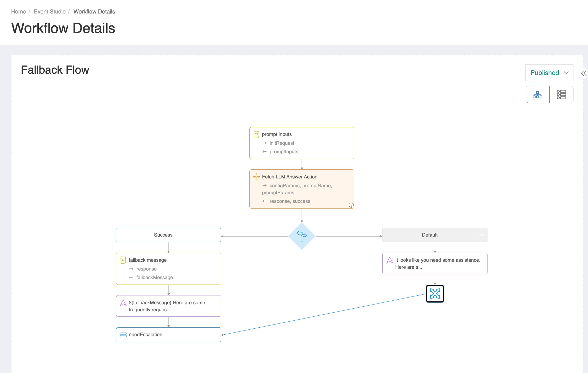
Task: Switch to the diagram tree view
Action: click(537, 94)
